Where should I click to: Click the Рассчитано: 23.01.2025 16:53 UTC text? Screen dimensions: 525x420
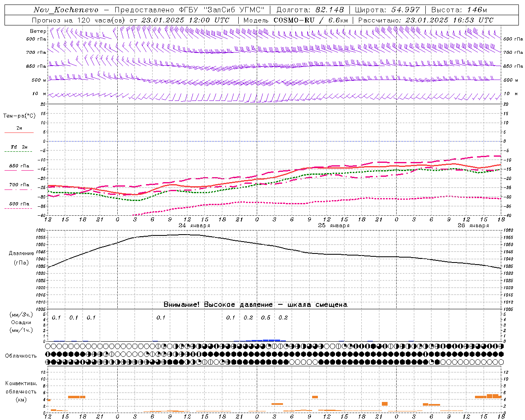click(x=426, y=20)
